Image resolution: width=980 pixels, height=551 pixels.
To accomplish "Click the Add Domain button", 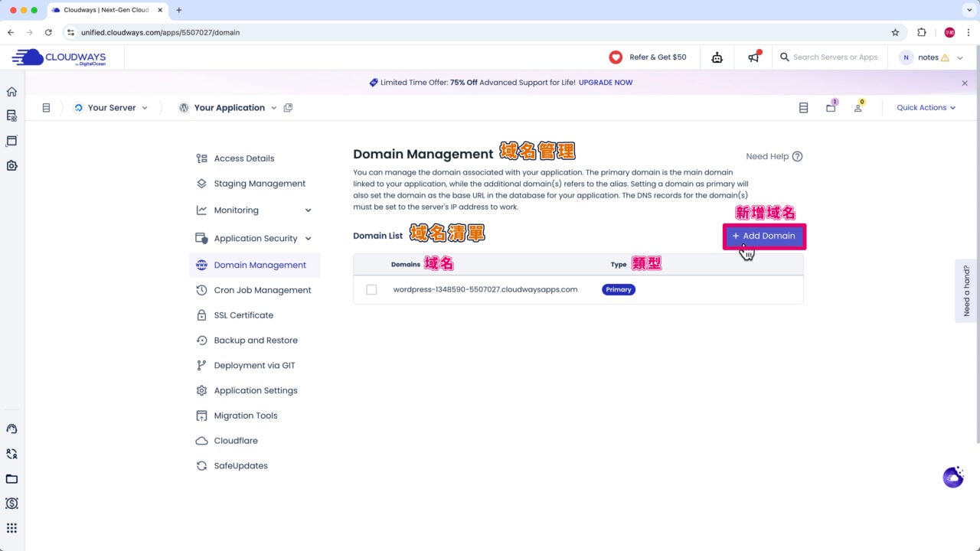I will click(763, 236).
